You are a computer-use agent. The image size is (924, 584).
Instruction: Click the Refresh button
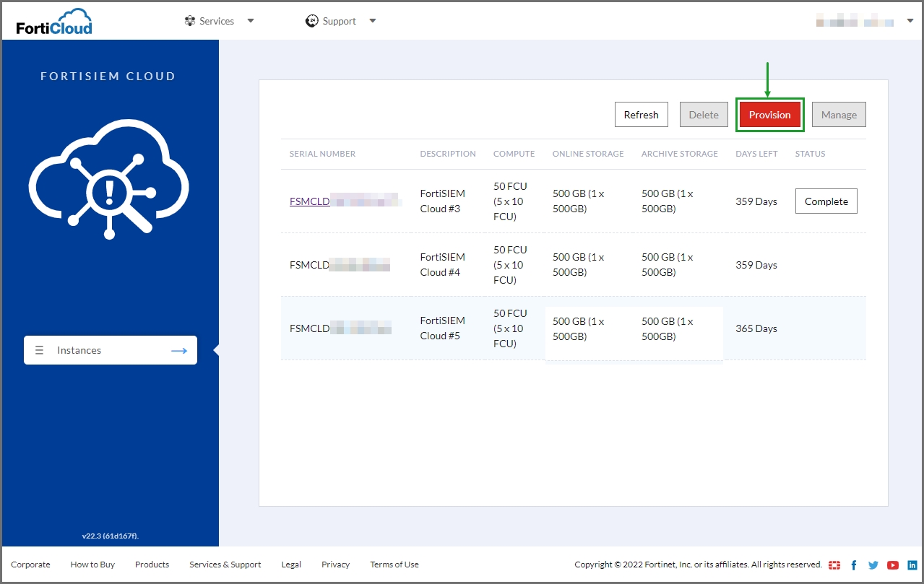tap(641, 115)
